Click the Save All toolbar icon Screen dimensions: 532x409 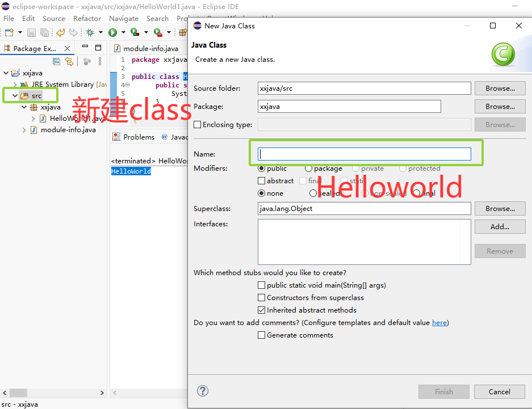coord(44,32)
